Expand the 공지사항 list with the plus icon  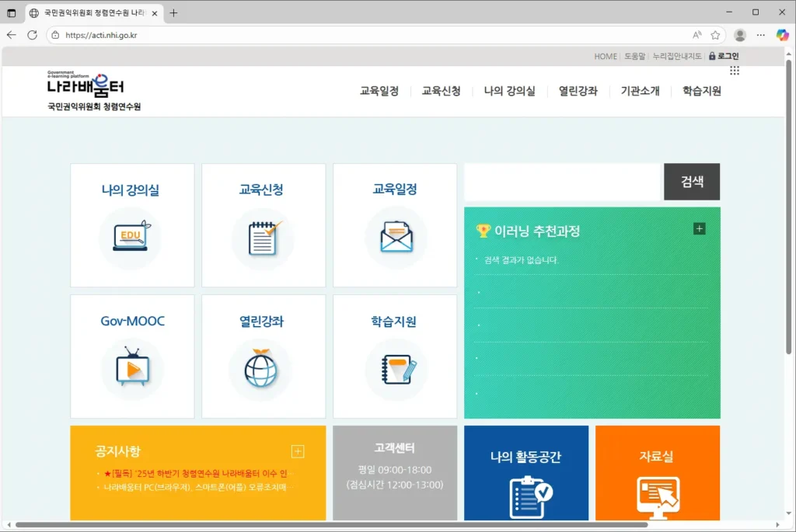(296, 450)
